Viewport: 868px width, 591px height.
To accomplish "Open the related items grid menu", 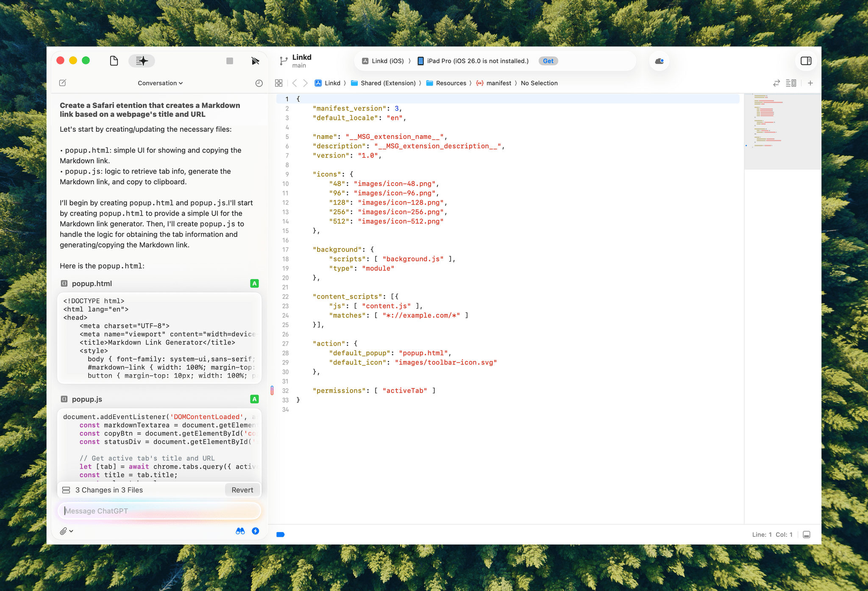I will 278,83.
